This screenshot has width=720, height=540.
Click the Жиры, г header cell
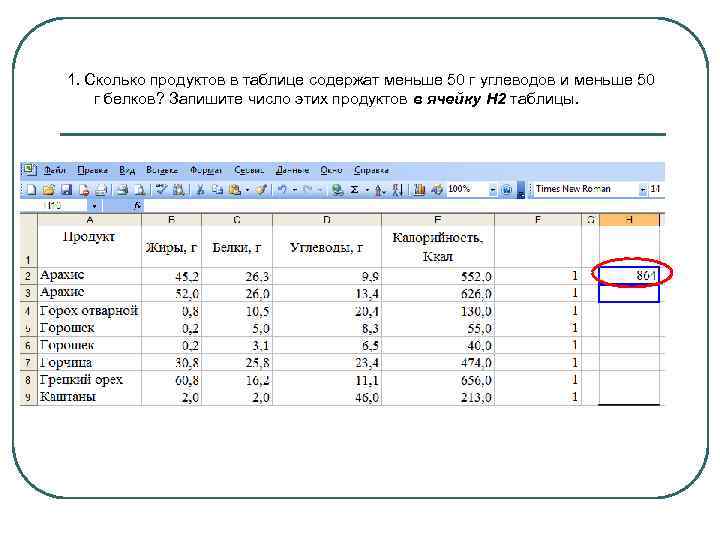tap(171, 247)
